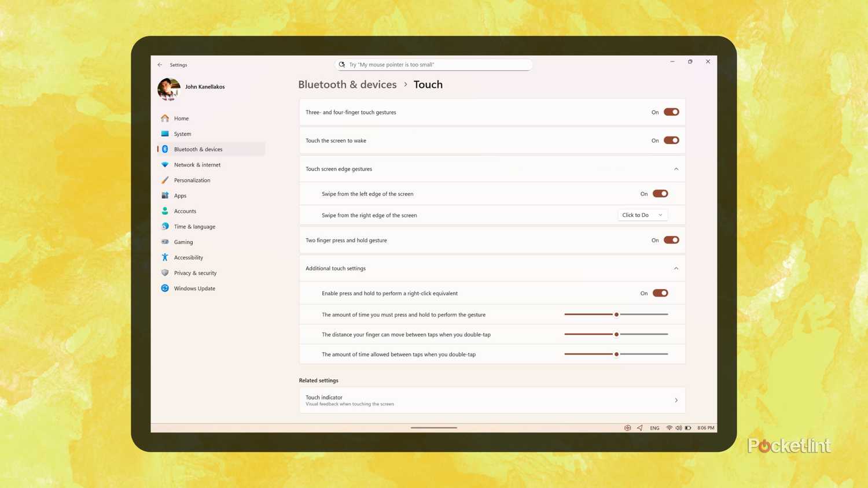This screenshot has width=868, height=488.
Task: Adjust the press-and-hold gesture duration slider
Action: point(616,314)
